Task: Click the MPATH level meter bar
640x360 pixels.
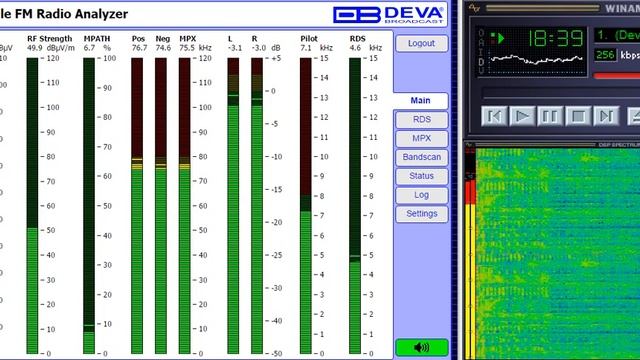Action: pos(89,206)
